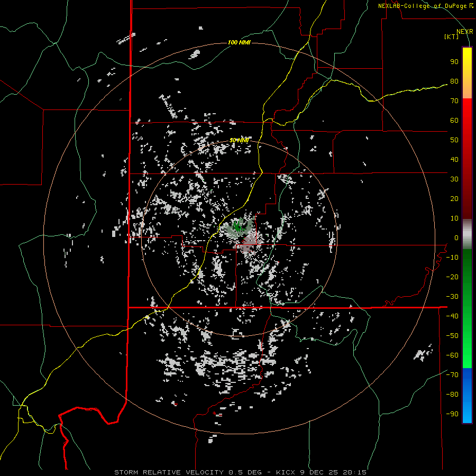Image resolution: width=476 pixels, height=476 pixels.
Task: Click the 0 value on the velocity scale
Action: click(x=456, y=238)
